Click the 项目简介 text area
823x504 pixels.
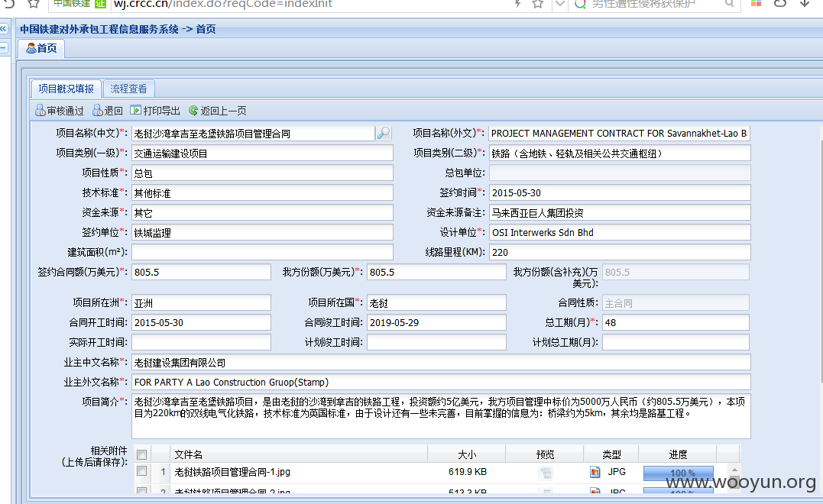[x=441, y=416]
